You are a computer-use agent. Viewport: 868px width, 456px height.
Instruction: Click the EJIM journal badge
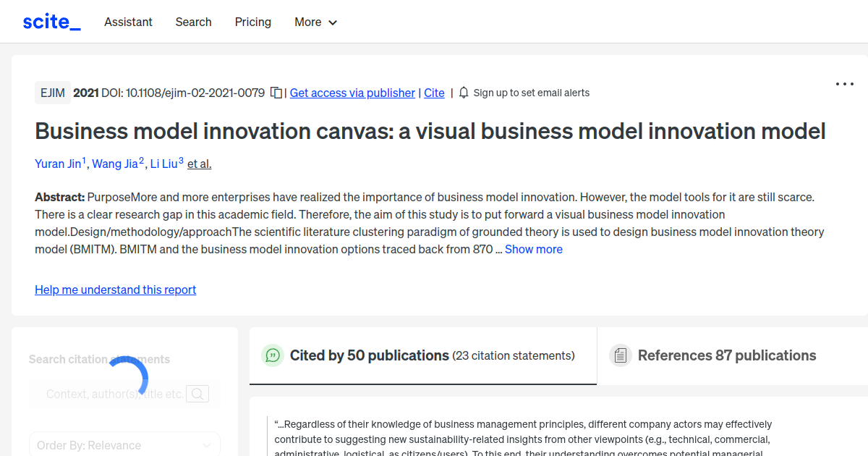(52, 93)
